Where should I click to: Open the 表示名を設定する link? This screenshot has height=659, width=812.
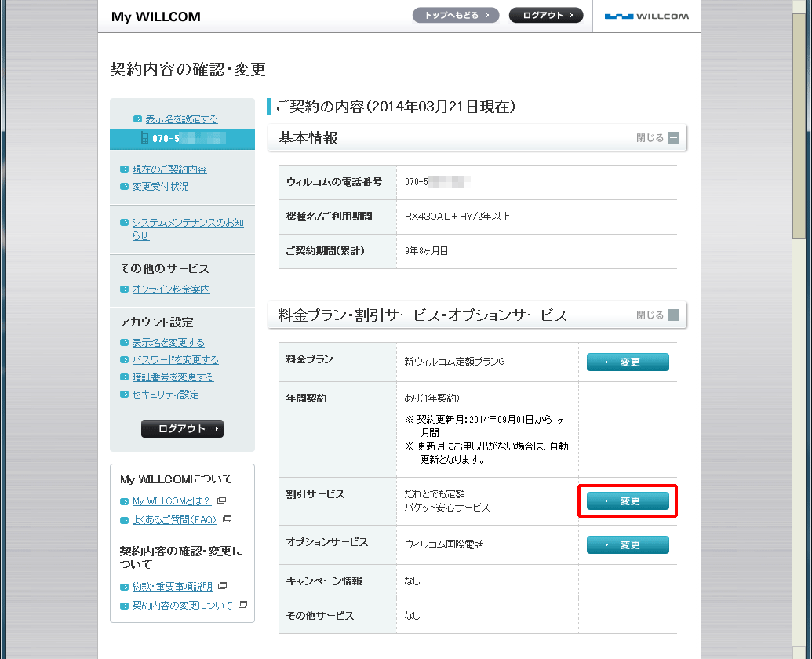click(181, 119)
